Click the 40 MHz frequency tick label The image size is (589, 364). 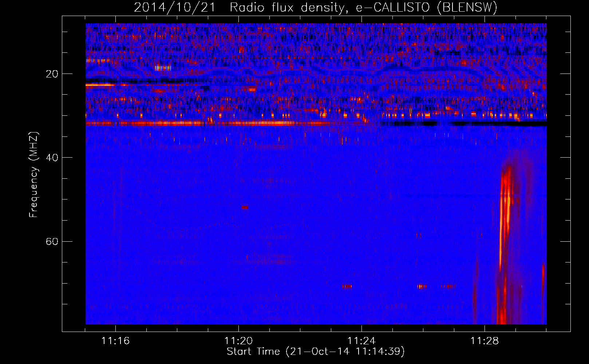point(52,158)
